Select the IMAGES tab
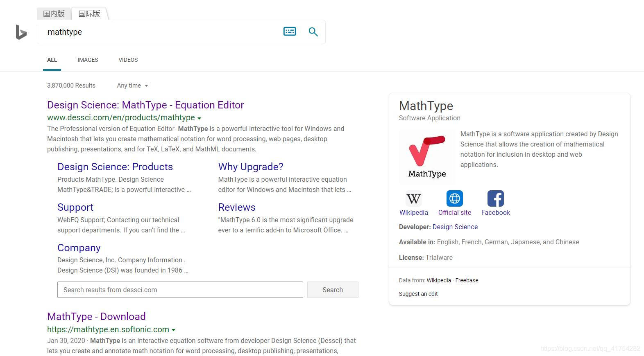 click(88, 60)
